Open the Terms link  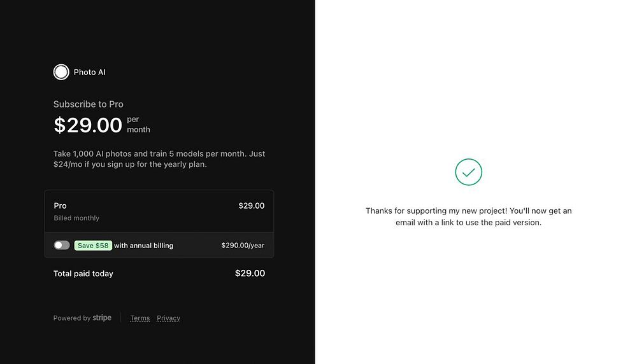coord(140,318)
